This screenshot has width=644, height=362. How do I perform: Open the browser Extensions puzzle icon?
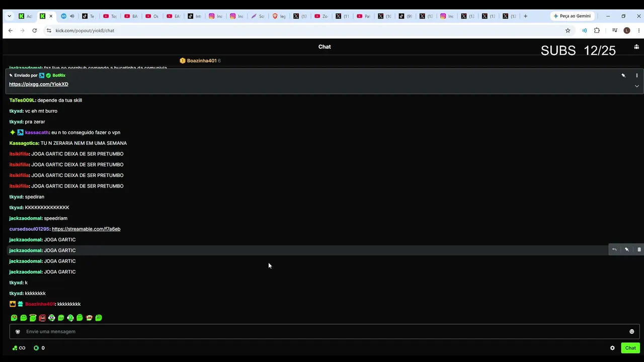click(x=597, y=30)
